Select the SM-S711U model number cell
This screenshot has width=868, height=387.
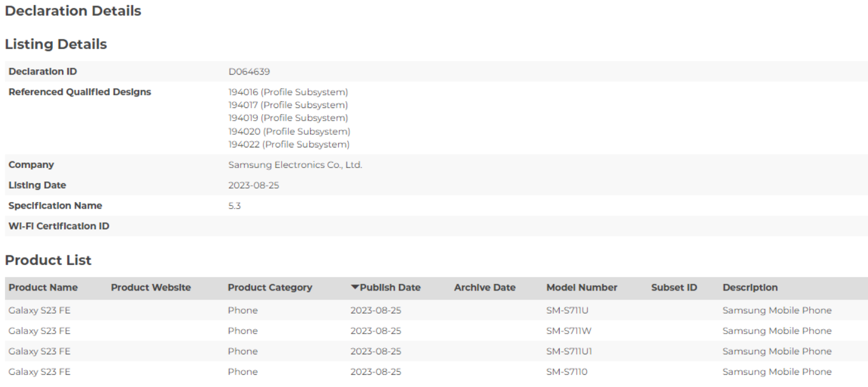coord(566,311)
